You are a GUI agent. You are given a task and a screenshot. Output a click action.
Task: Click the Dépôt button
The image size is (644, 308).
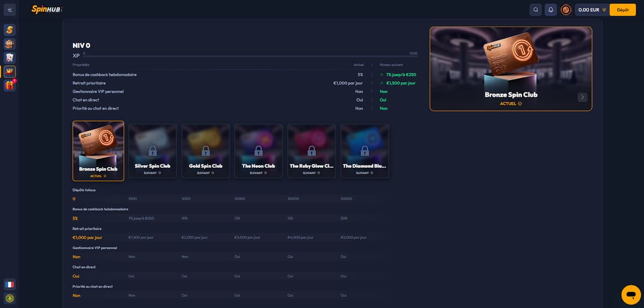623,10
